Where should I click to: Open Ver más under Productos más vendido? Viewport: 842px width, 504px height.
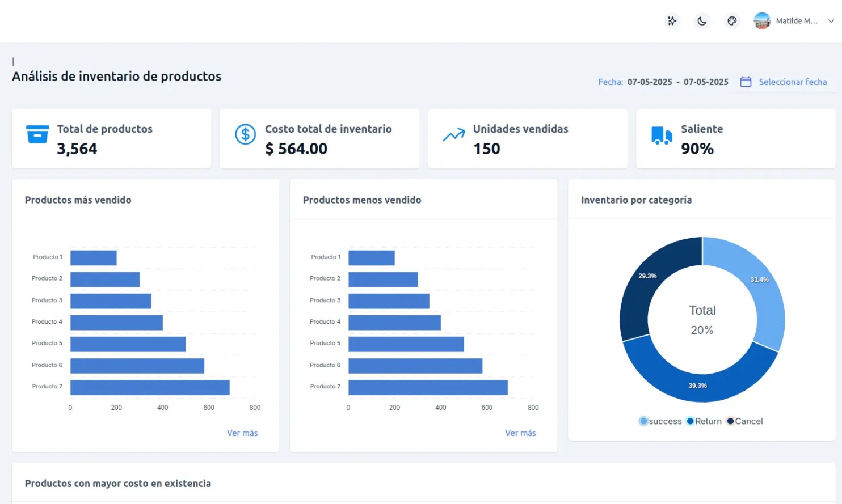point(242,433)
